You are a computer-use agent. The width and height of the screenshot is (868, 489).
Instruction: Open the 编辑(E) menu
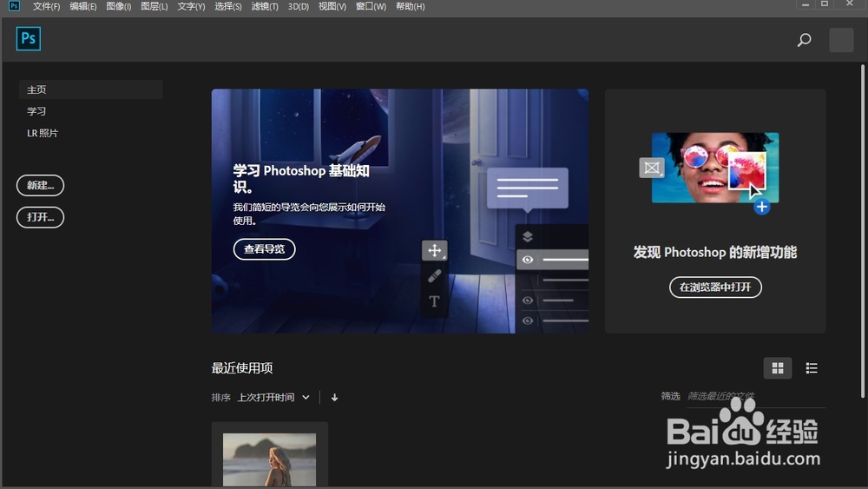83,7
